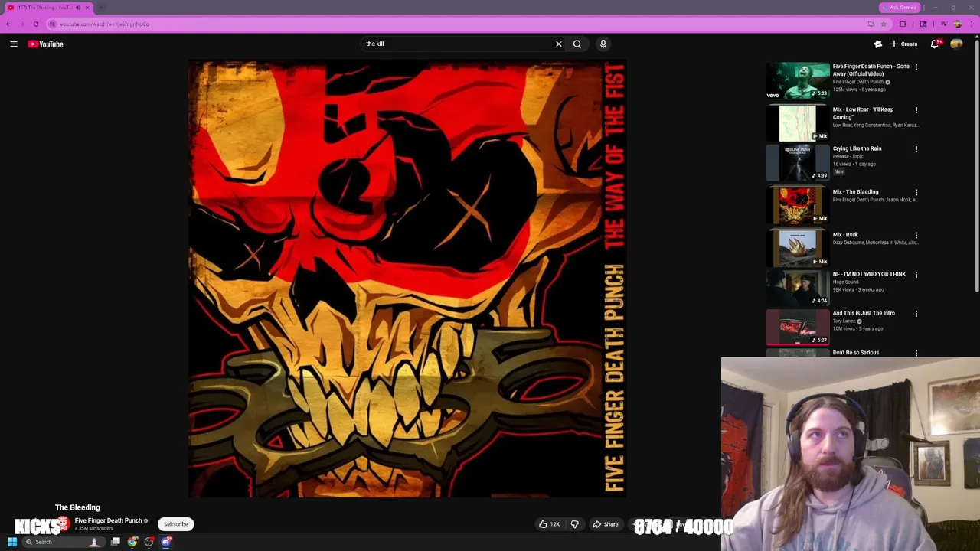Open options for And This Is Just The Intro
This screenshot has height=551, width=980.
tap(916, 313)
